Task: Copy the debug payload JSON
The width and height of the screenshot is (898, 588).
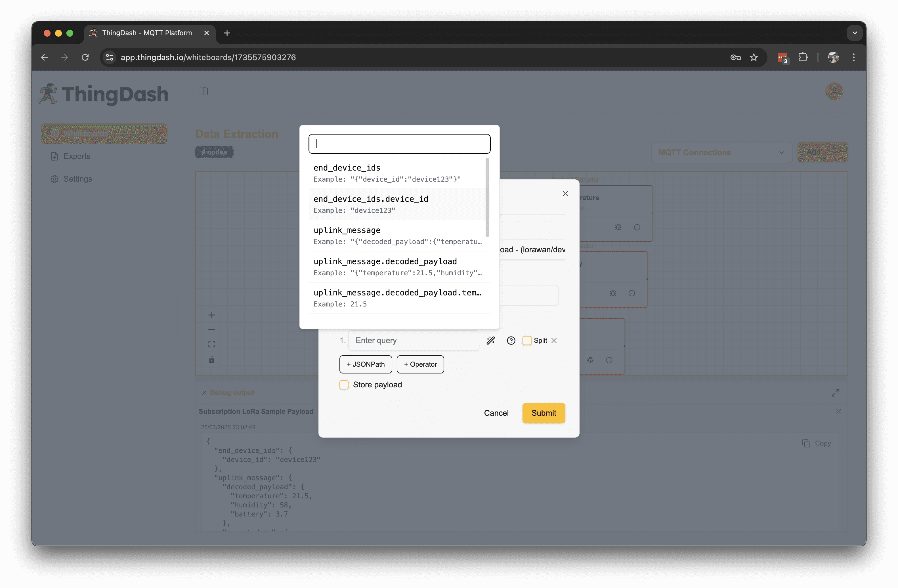Action: 817,443
